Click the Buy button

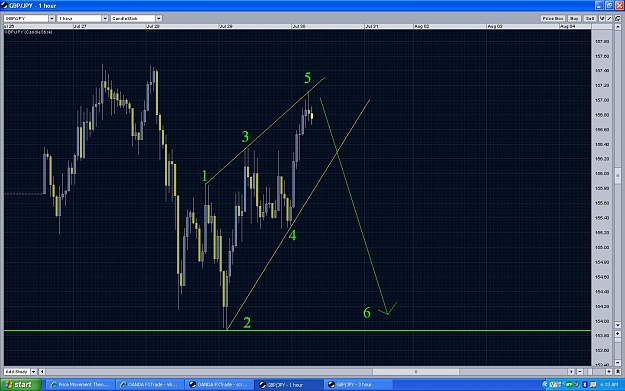pyautogui.click(x=574, y=18)
